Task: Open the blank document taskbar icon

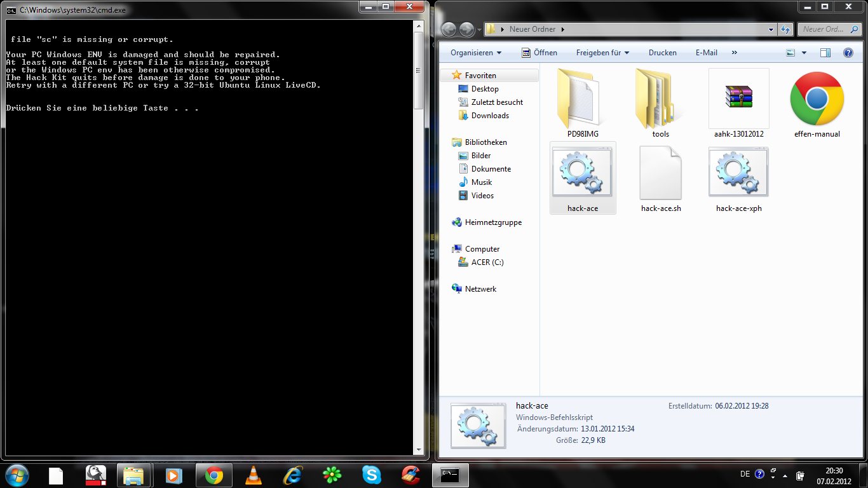Action: [56, 475]
